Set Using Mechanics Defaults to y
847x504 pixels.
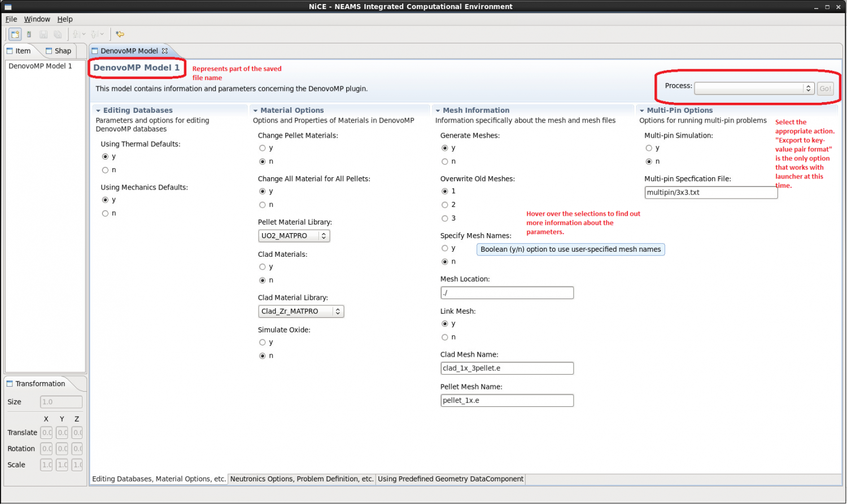(105, 200)
